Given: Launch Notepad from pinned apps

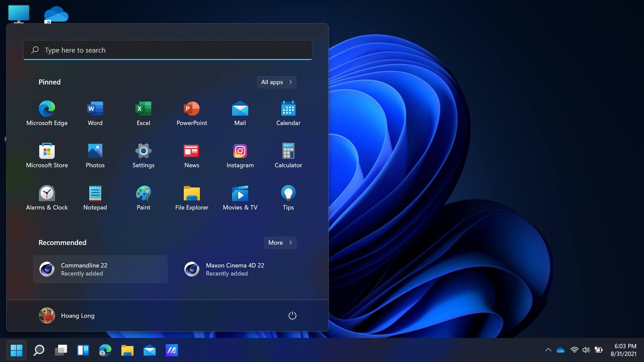Looking at the screenshot, I should click(x=95, y=198).
